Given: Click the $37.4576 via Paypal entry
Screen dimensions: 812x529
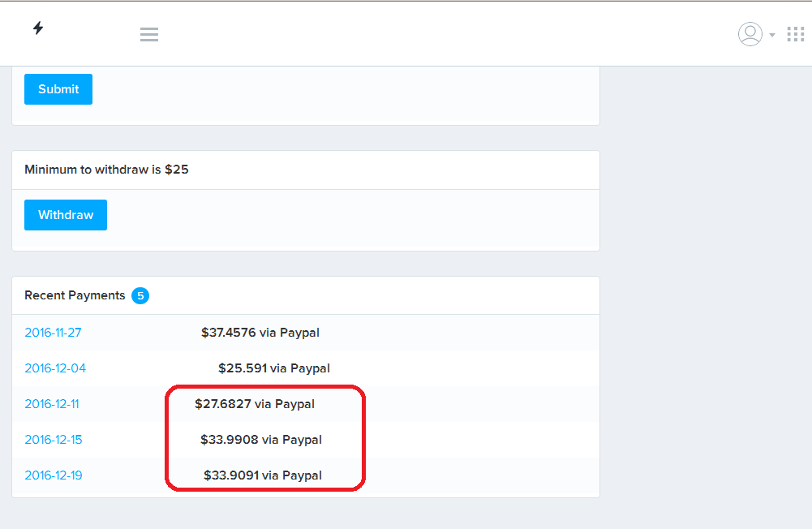Looking at the screenshot, I should 260,333.
